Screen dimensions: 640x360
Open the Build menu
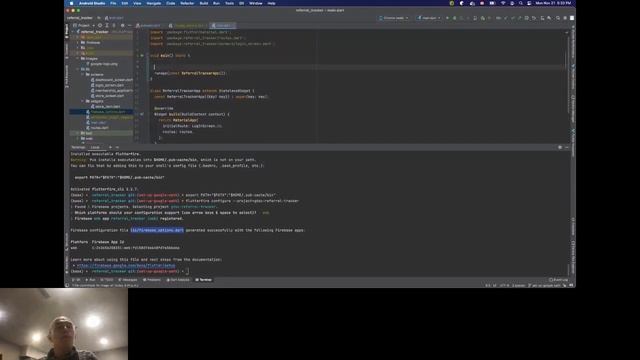tap(204, 3)
